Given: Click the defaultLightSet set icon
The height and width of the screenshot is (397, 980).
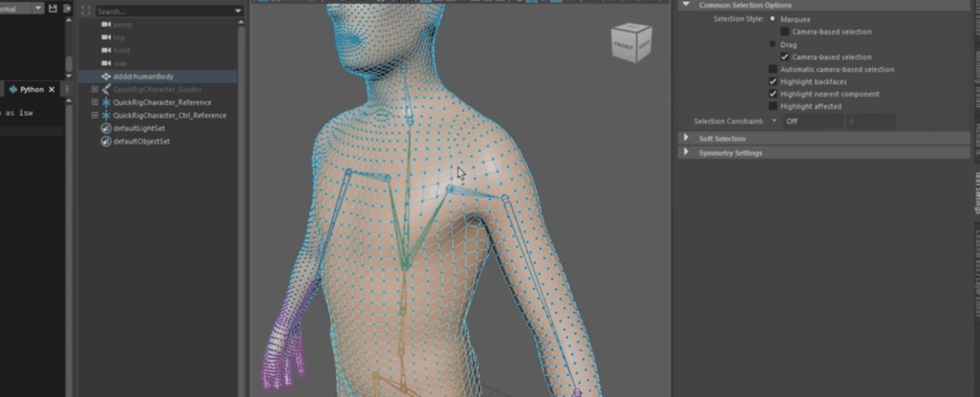Looking at the screenshot, I should coord(105,128).
